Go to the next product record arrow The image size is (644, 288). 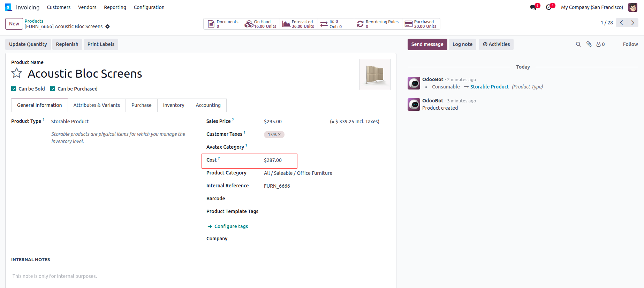632,23
